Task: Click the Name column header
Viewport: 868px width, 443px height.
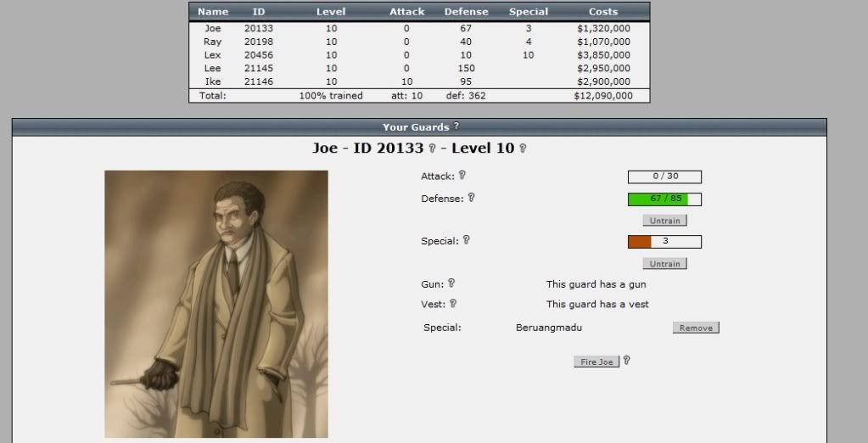Action: click(x=213, y=12)
